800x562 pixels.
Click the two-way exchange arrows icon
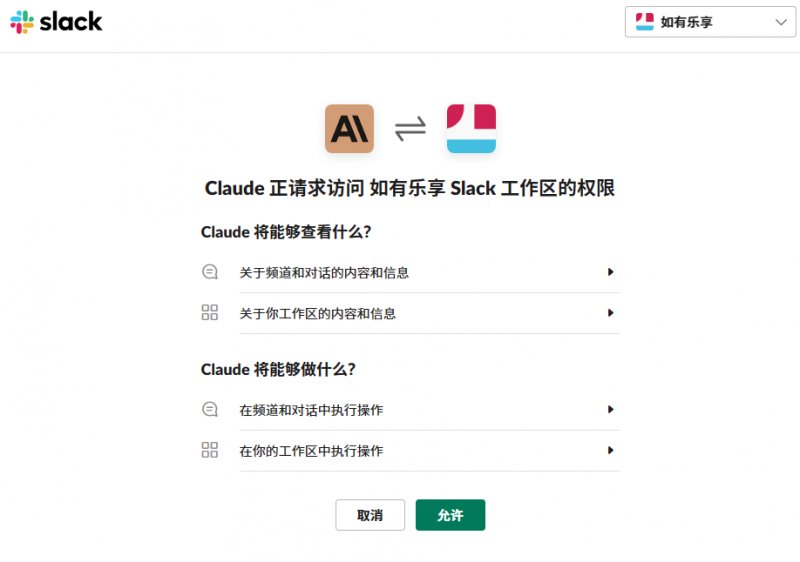click(410, 129)
